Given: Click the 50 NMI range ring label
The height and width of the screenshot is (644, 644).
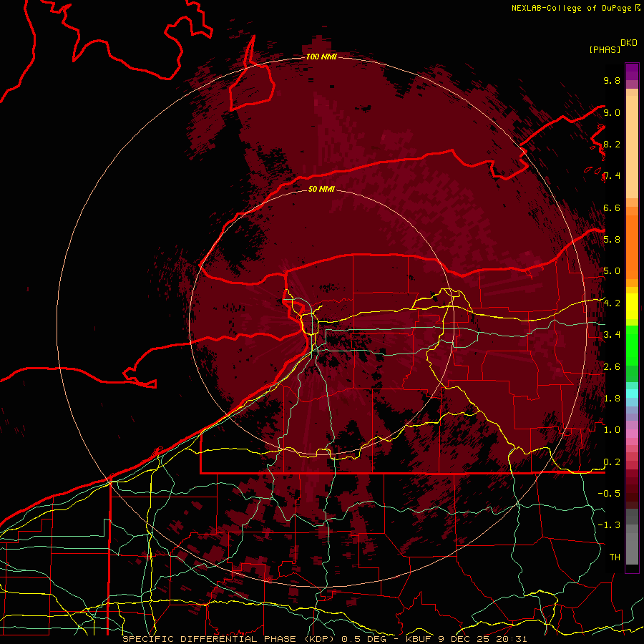Looking at the screenshot, I should [321, 189].
